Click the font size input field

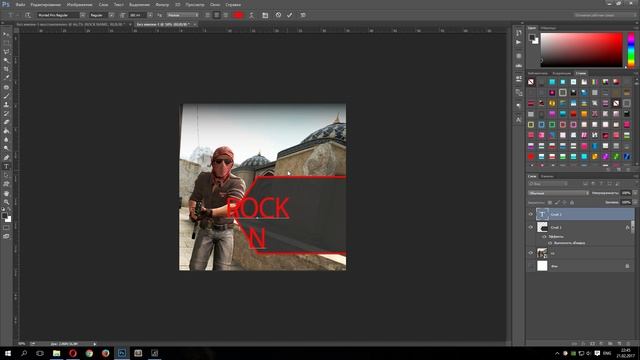coord(137,15)
